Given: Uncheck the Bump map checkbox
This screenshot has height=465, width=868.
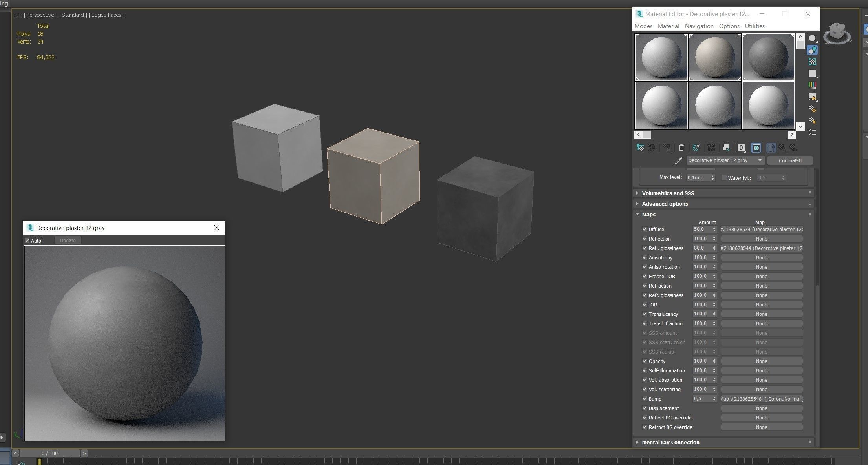Looking at the screenshot, I should [x=645, y=399].
